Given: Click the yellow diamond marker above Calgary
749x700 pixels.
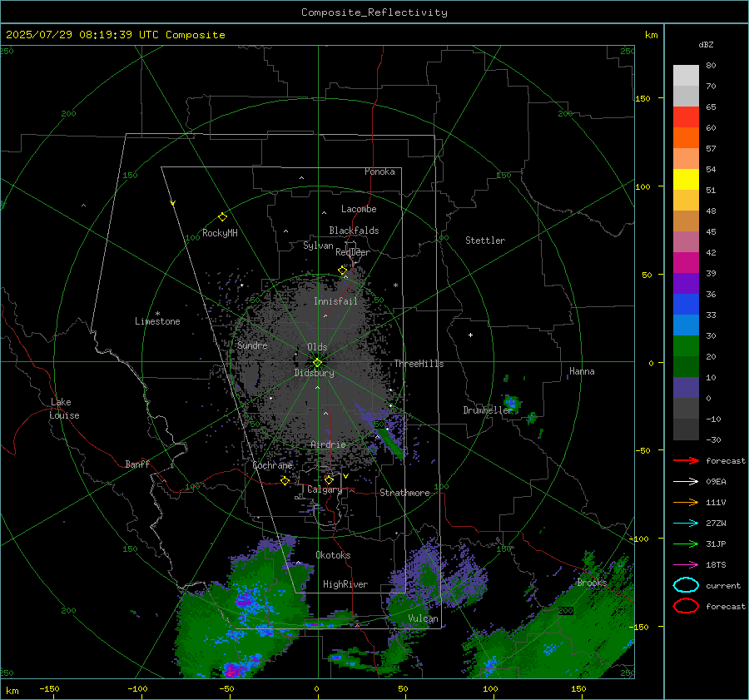Looking at the screenshot, I should [329, 479].
